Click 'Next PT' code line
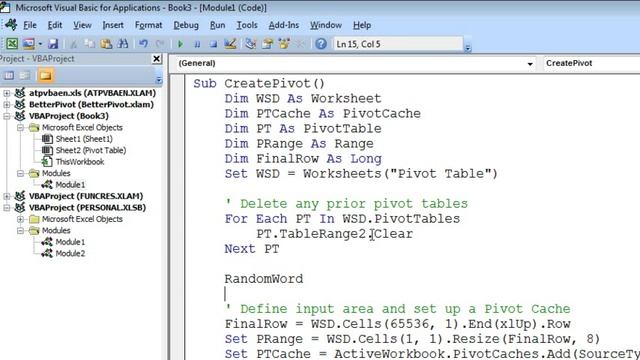The width and height of the screenshot is (640, 360). tap(252, 249)
